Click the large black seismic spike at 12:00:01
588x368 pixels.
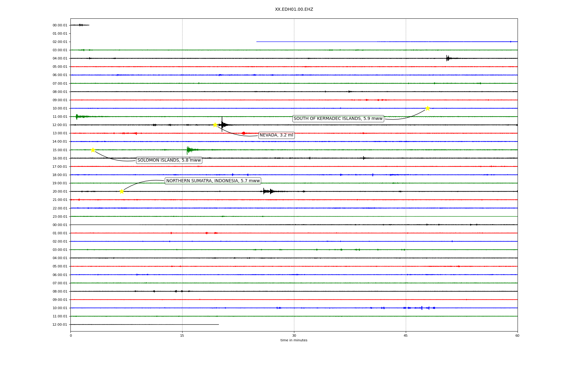point(222,125)
